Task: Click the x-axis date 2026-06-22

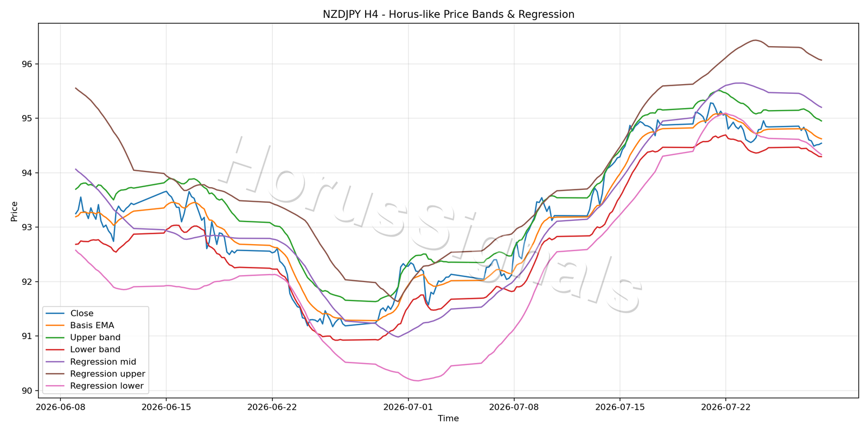Action: pos(272,407)
